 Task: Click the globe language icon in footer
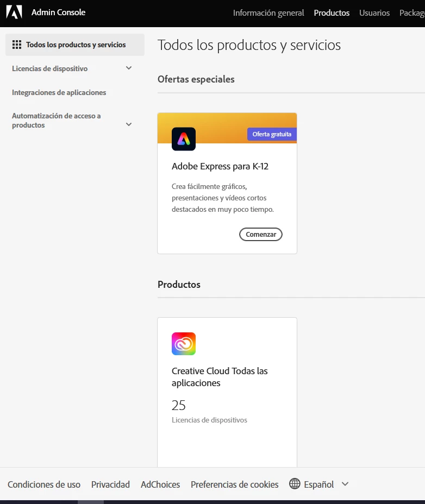click(295, 484)
